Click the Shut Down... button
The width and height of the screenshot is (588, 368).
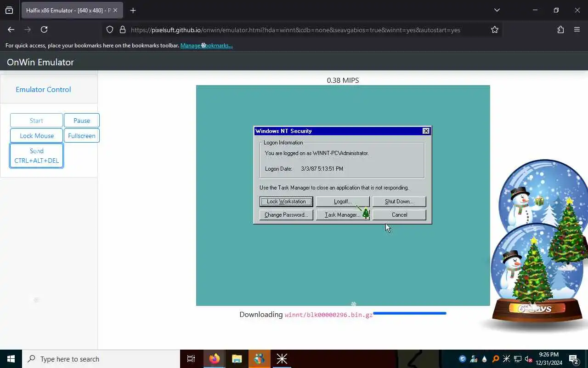click(x=399, y=201)
